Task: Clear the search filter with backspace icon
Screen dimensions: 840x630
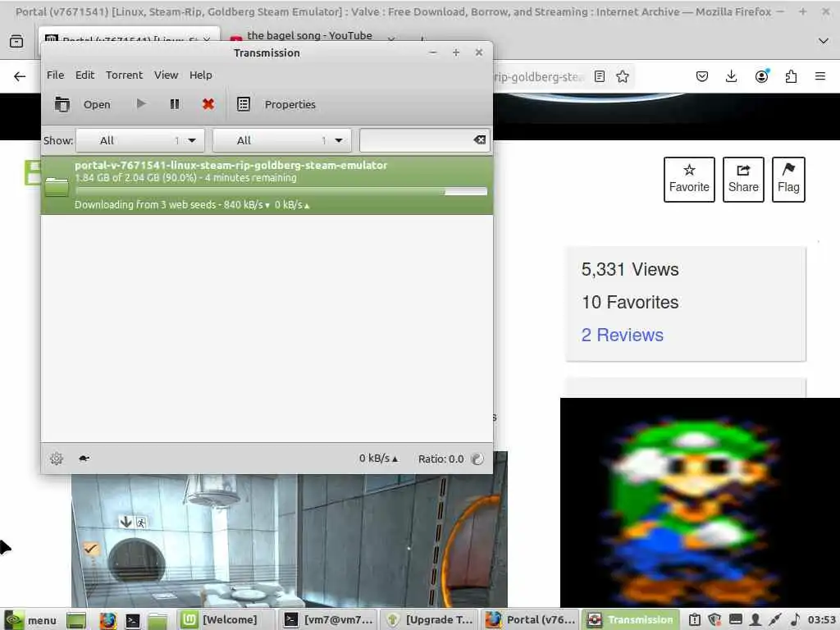Action: pyautogui.click(x=479, y=139)
